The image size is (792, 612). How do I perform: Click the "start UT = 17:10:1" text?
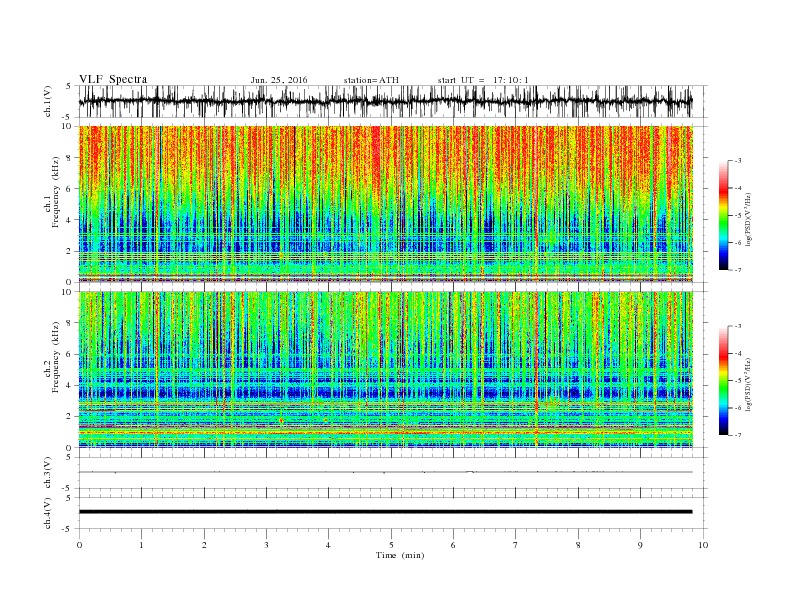tap(483, 80)
